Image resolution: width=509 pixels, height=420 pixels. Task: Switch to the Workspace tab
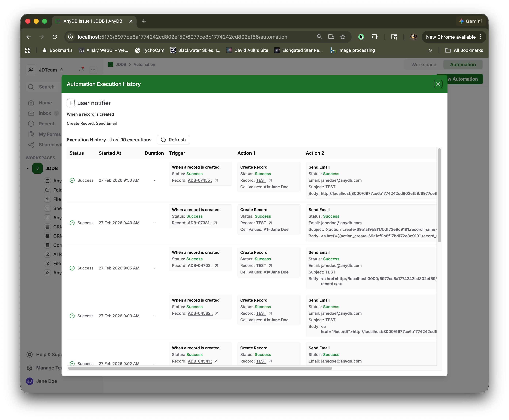tap(424, 65)
